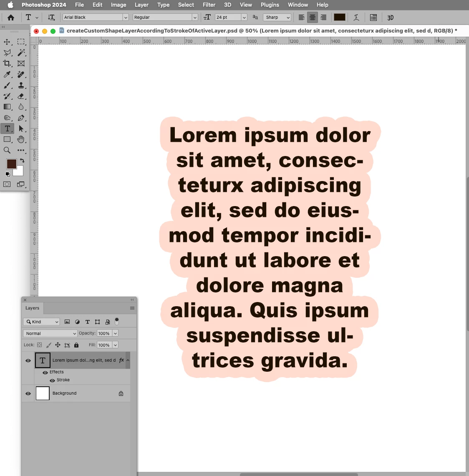
Task: Hide the Lorem ipsum text layer
Action: click(28, 360)
